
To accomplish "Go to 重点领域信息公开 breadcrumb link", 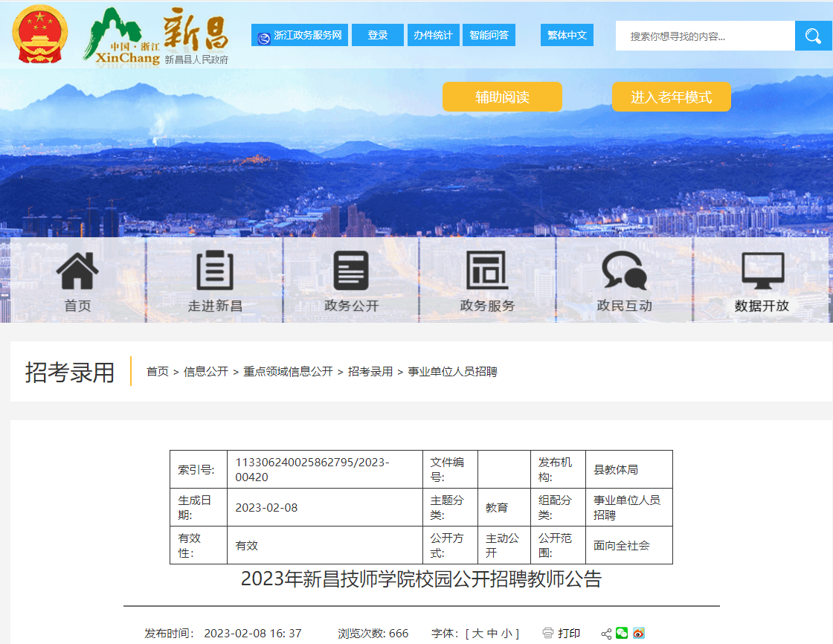I will pos(288,371).
